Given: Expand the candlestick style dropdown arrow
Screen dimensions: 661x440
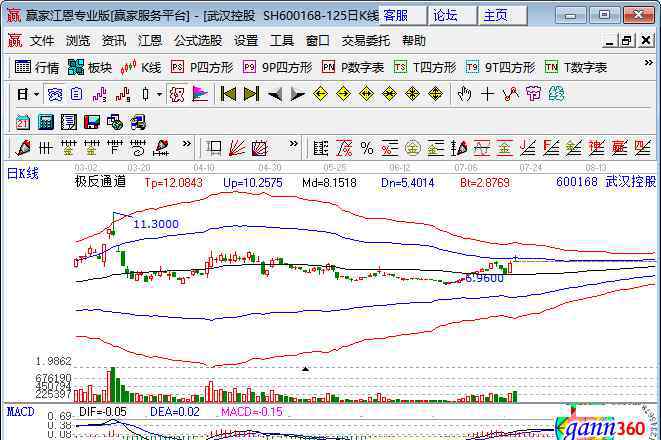Looking at the screenshot, I should (x=159, y=94).
